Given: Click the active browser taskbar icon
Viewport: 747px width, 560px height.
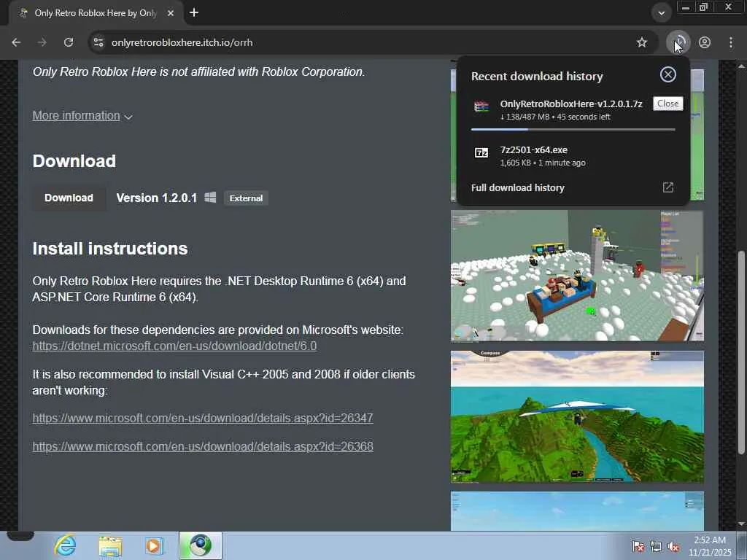Looking at the screenshot, I should (x=200, y=545).
